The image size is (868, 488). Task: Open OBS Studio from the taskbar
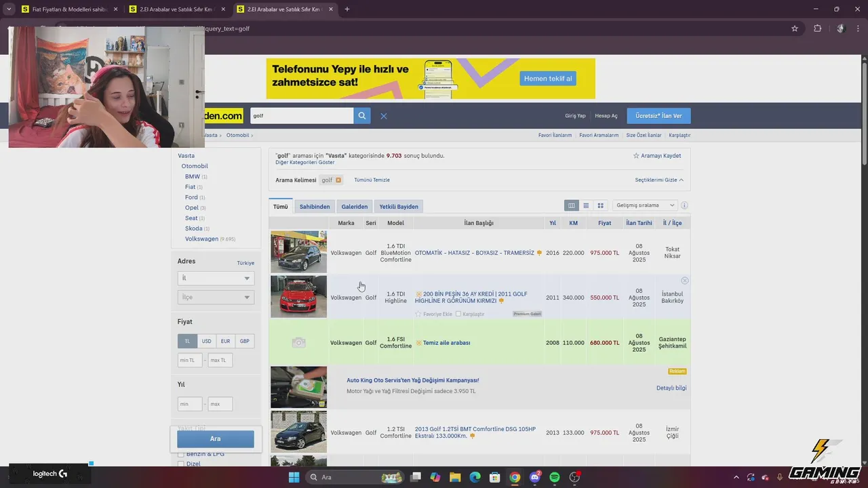click(575, 477)
